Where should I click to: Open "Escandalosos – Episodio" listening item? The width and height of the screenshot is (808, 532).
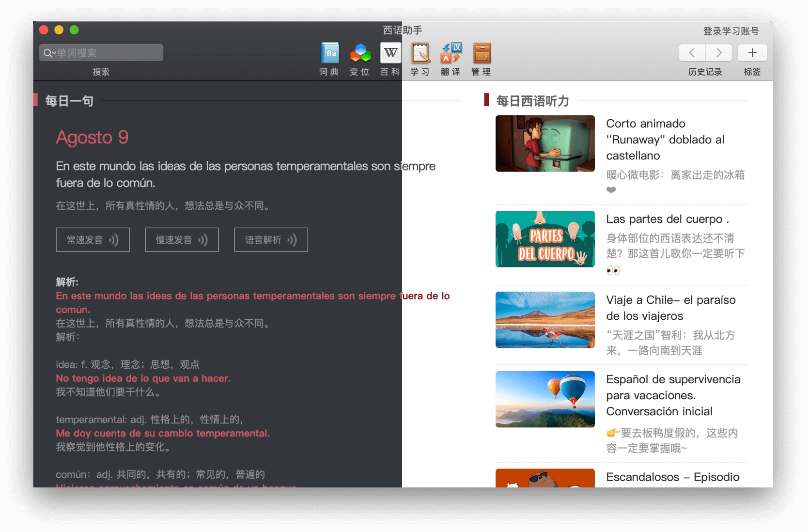[672, 477]
